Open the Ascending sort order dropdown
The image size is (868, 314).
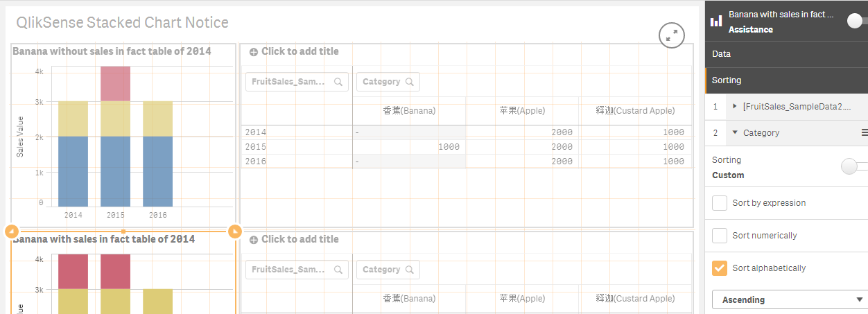789,300
